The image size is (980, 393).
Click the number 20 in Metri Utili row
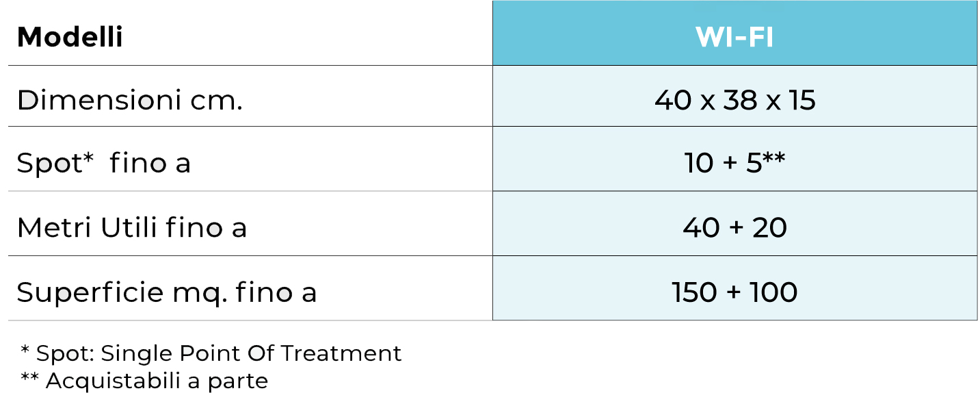tap(769, 227)
